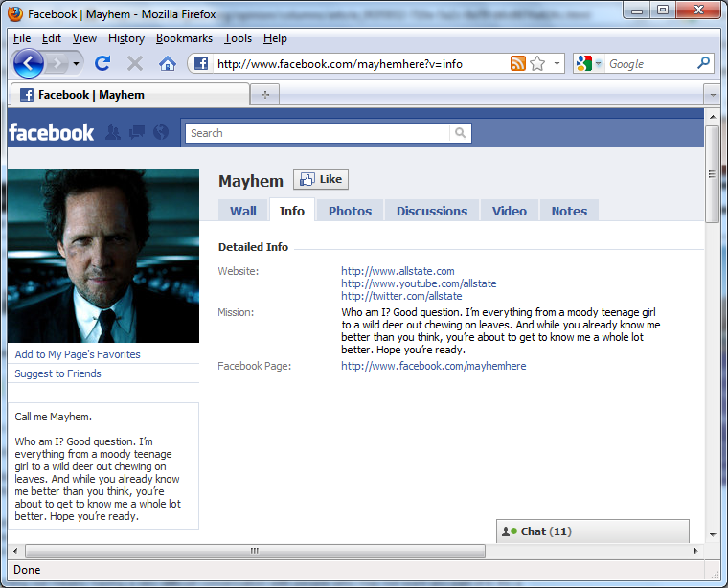Click the Facebook search magnifier button
The height and width of the screenshot is (588, 728).
(460, 133)
